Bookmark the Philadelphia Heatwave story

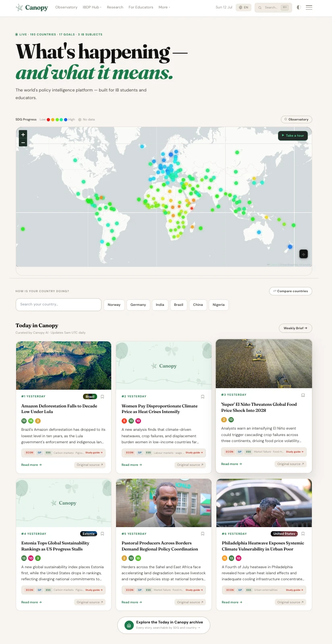coord(303,534)
